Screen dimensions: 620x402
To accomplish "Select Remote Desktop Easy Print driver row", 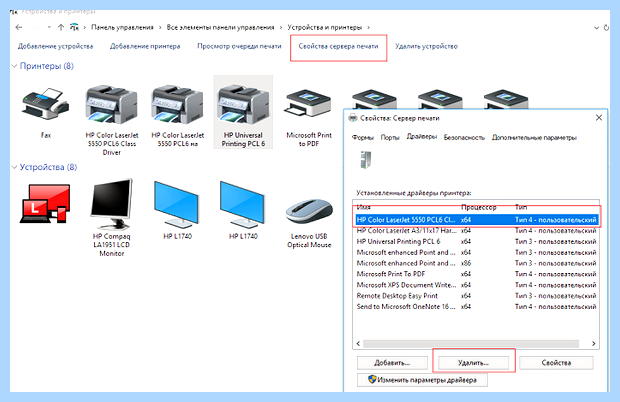I will coord(476,296).
